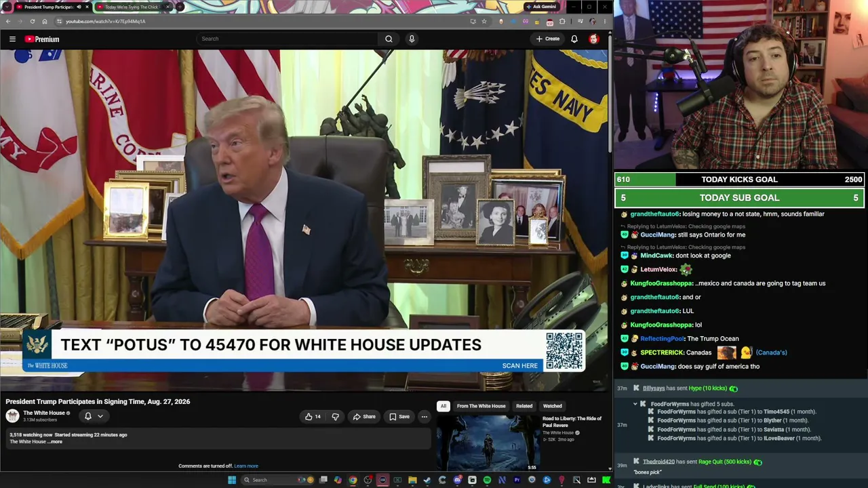Open the YouTube guide hamburger menu
The height and width of the screenshot is (488, 868).
tap(12, 39)
